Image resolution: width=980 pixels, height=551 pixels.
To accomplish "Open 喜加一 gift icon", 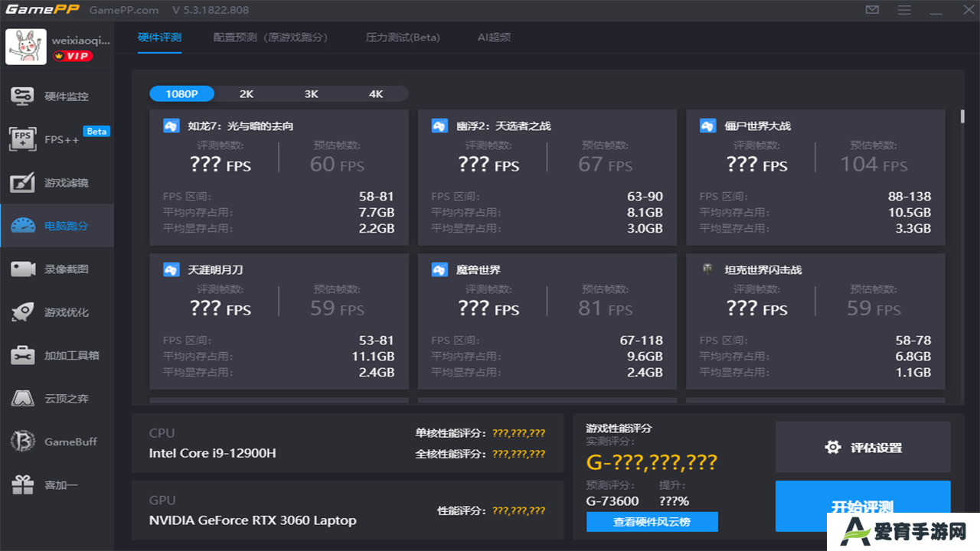I will tap(22, 484).
